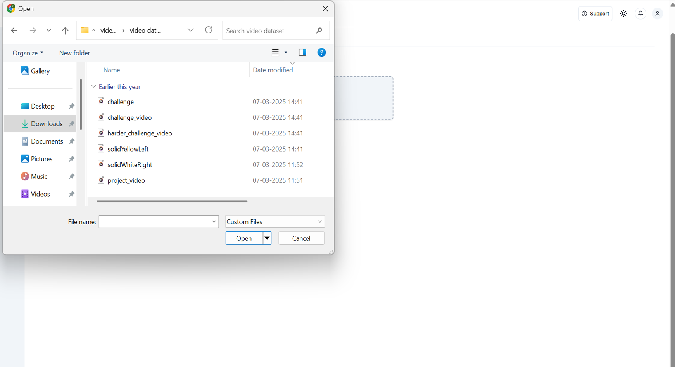Create a New folder
The width and height of the screenshot is (675, 367).
(x=74, y=53)
